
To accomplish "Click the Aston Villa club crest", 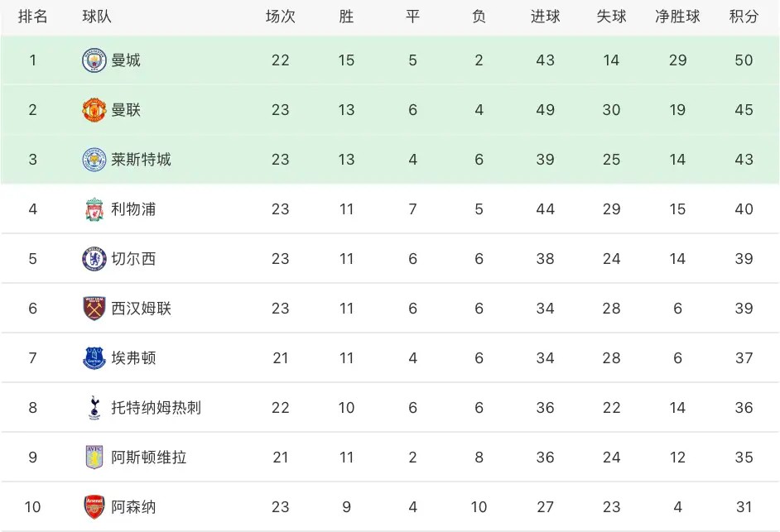I will [94, 458].
